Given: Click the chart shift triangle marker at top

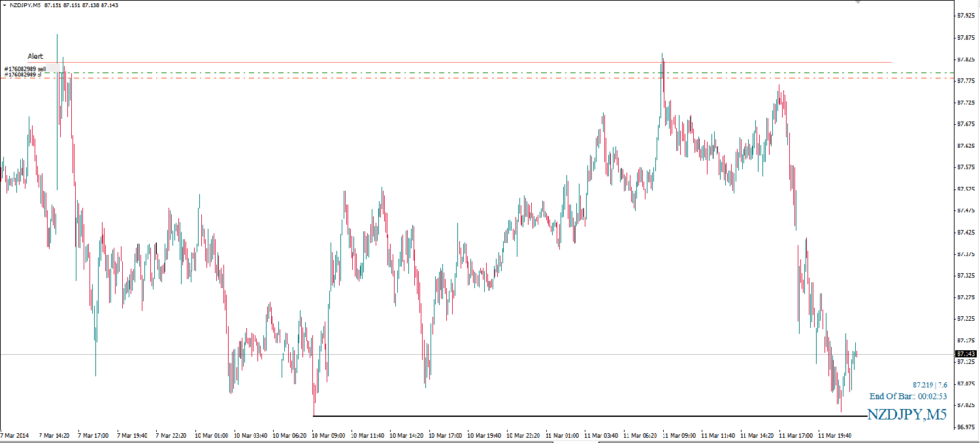Looking at the screenshot, I should (x=858, y=3).
